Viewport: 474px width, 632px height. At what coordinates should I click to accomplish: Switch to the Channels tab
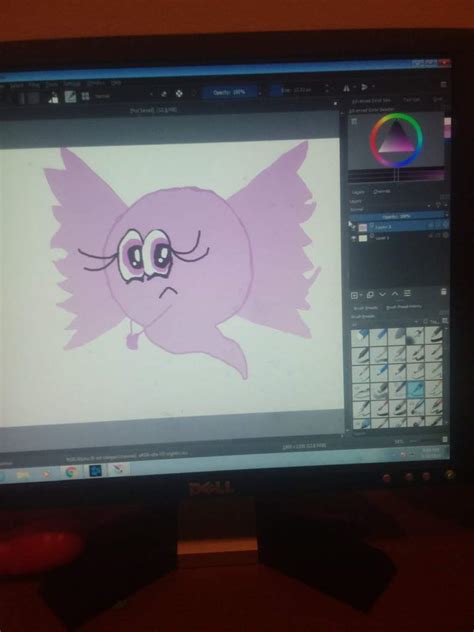(x=381, y=192)
